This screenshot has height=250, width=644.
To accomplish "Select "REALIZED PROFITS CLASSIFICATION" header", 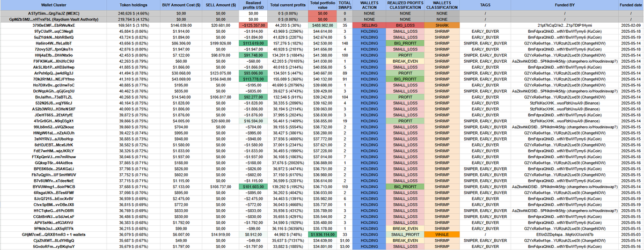I will [406, 4].
